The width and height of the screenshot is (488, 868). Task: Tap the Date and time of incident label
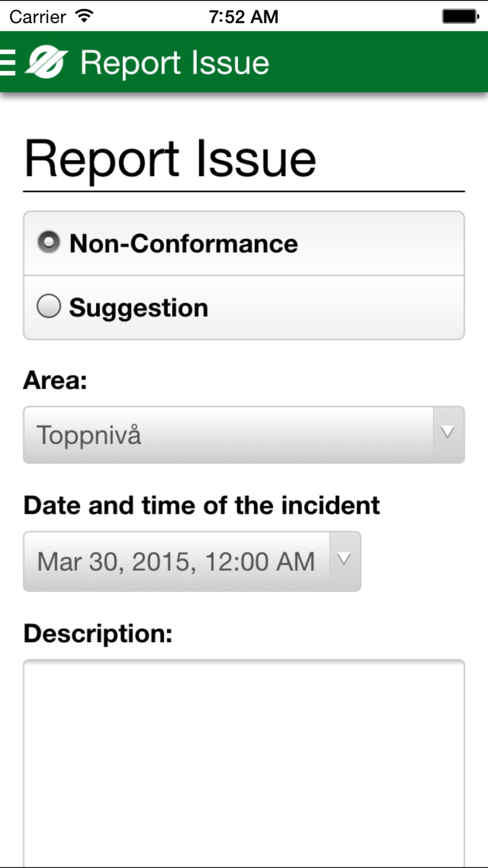(x=202, y=505)
